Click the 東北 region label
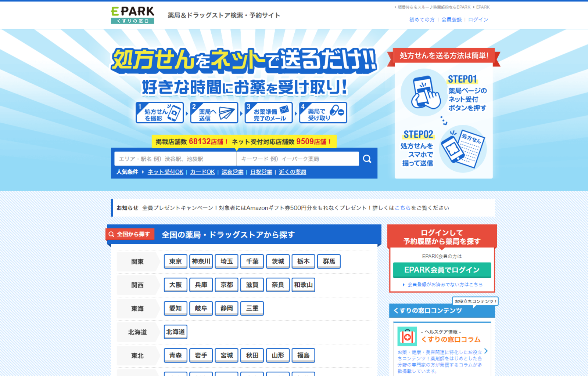Image resolution: width=588 pixels, height=376 pixels. 137,356
